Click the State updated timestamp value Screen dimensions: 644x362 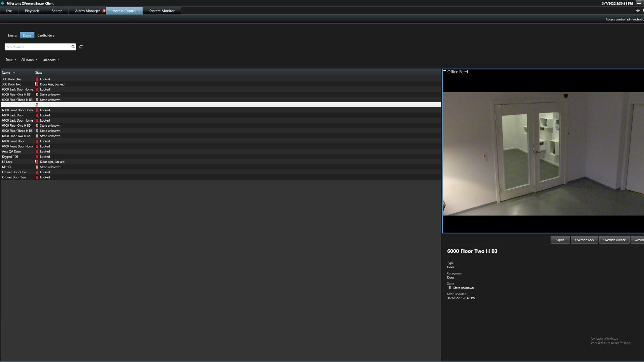click(461, 298)
